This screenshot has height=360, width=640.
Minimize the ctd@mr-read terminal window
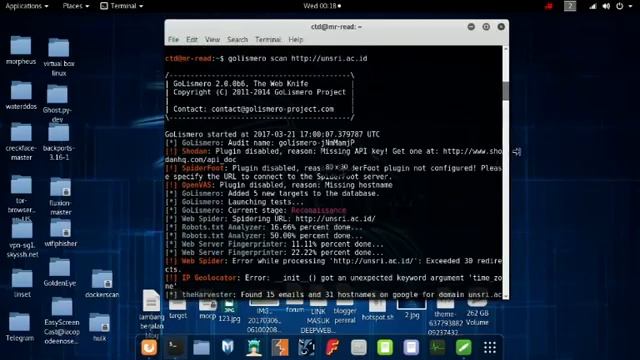[x=471, y=27]
